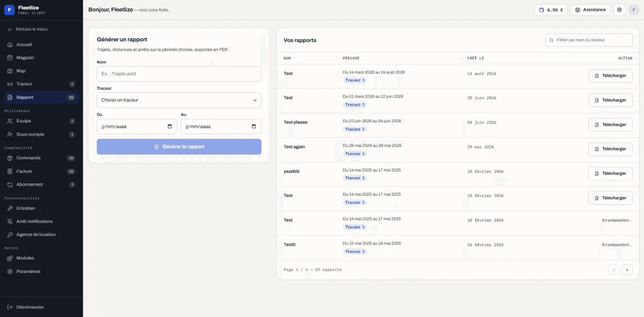Open the Du date calendar picker

[170, 127]
